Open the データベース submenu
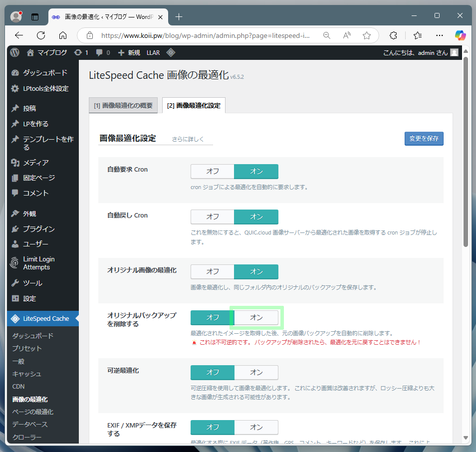The width and height of the screenshot is (476, 452). click(x=30, y=425)
